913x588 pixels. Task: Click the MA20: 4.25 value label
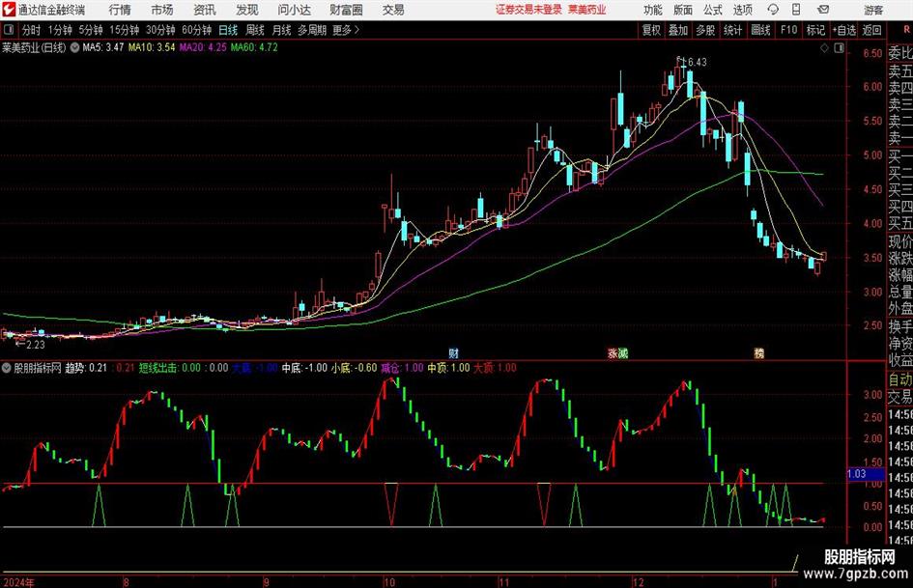tap(203, 47)
